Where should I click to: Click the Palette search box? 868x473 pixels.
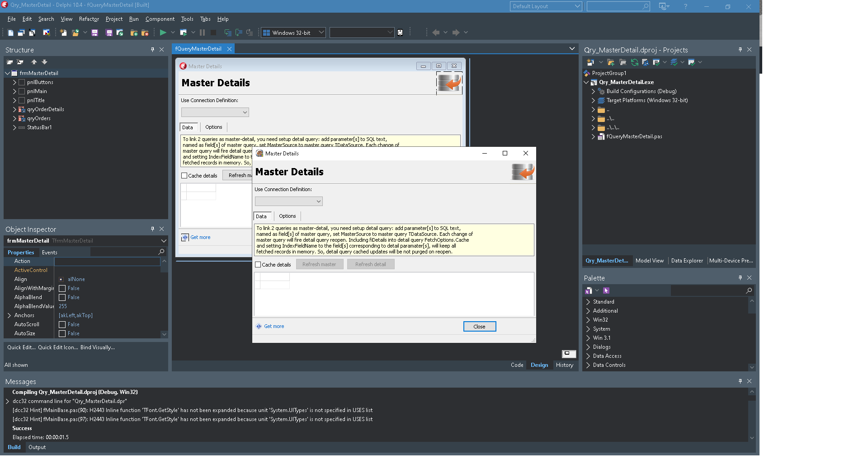(712, 290)
